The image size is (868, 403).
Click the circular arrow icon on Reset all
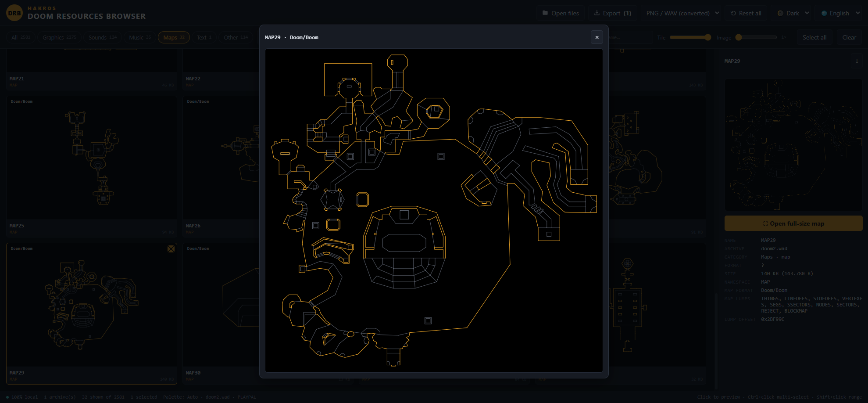733,13
